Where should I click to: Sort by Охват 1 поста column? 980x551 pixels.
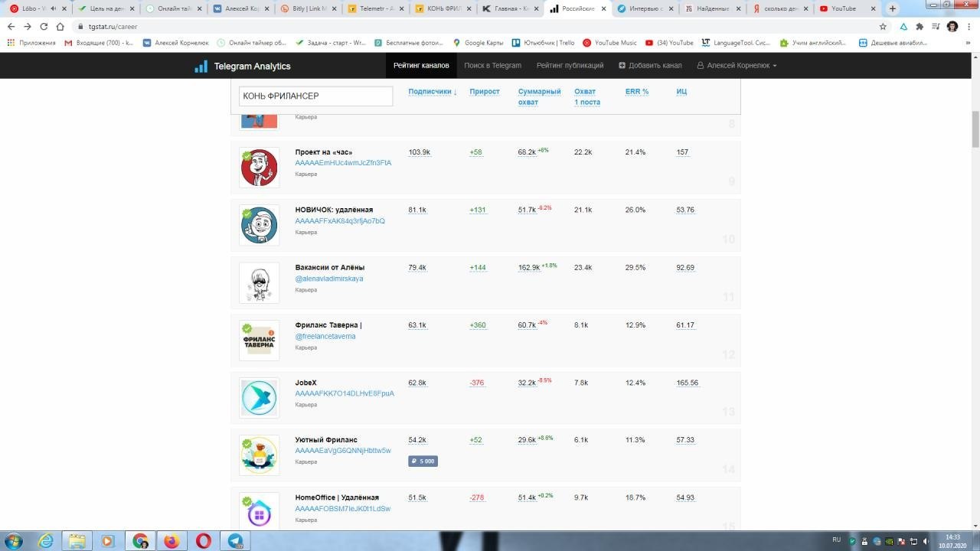coord(587,96)
